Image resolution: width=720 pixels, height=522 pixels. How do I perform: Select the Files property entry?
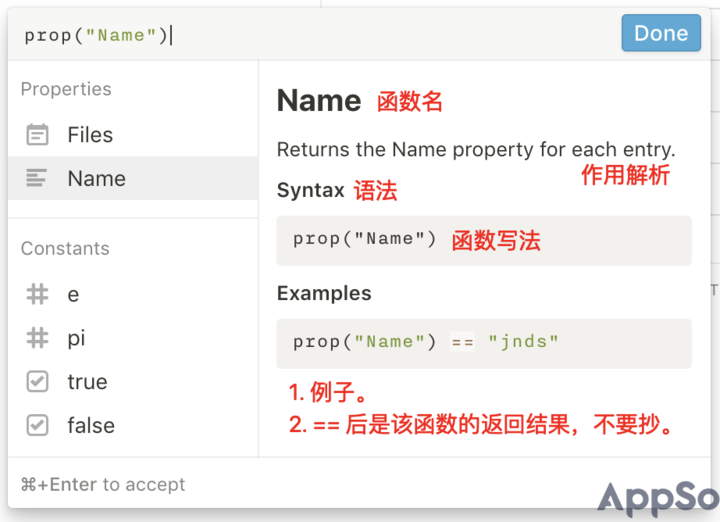tap(133, 135)
